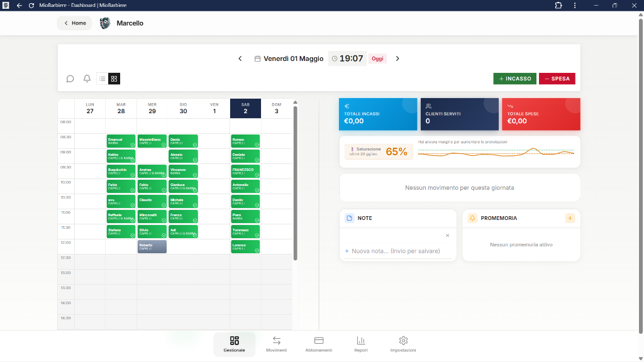Open the Impostazioni settings tab
The height and width of the screenshot is (362, 644).
pyautogui.click(x=403, y=344)
